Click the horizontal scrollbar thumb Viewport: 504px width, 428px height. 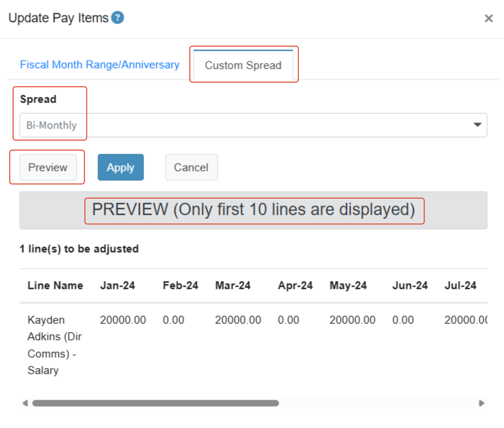tap(155, 403)
